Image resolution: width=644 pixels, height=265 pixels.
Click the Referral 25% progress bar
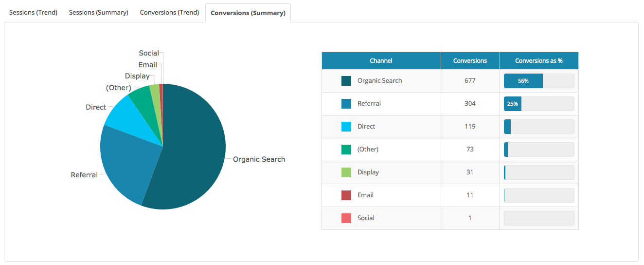(539, 104)
